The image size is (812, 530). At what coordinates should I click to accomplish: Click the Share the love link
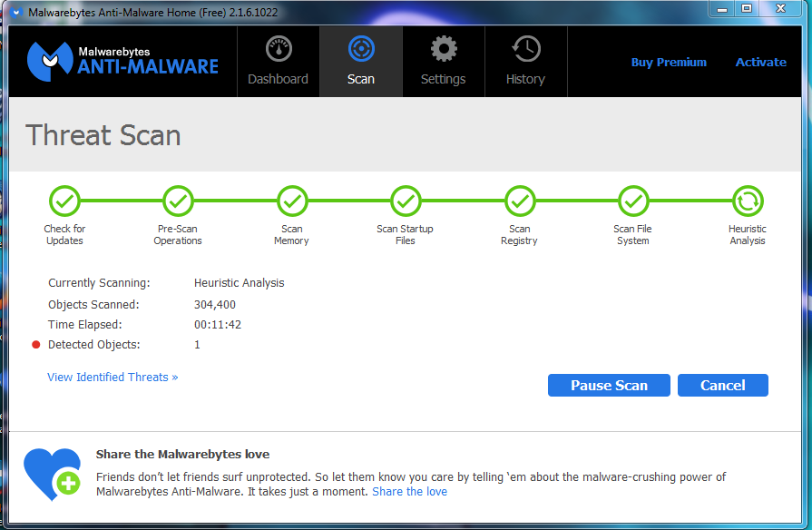pyautogui.click(x=409, y=492)
